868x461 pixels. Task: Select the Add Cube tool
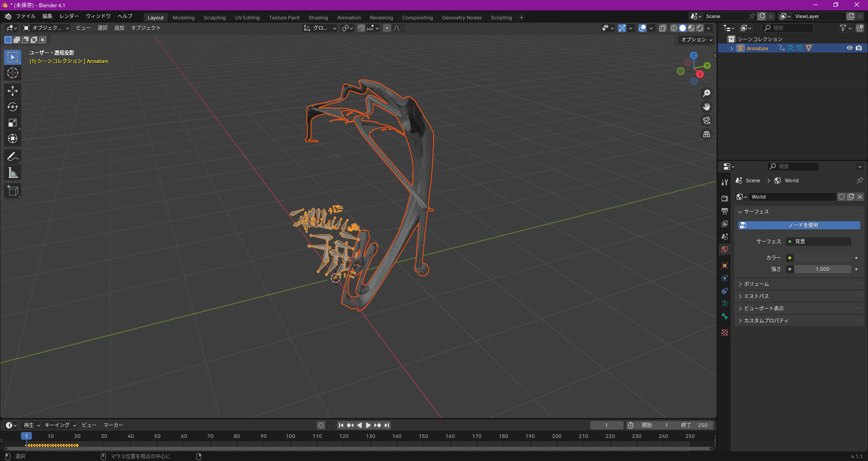pos(13,191)
